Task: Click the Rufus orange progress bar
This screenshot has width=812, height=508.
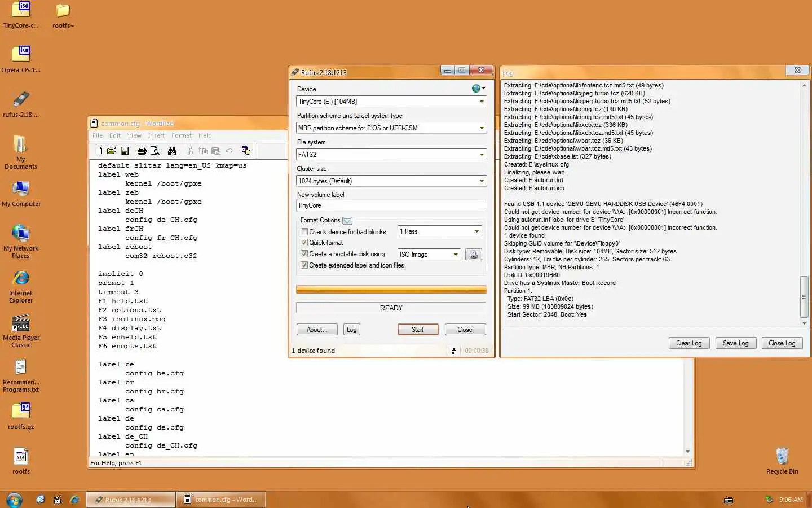Action: click(x=391, y=290)
